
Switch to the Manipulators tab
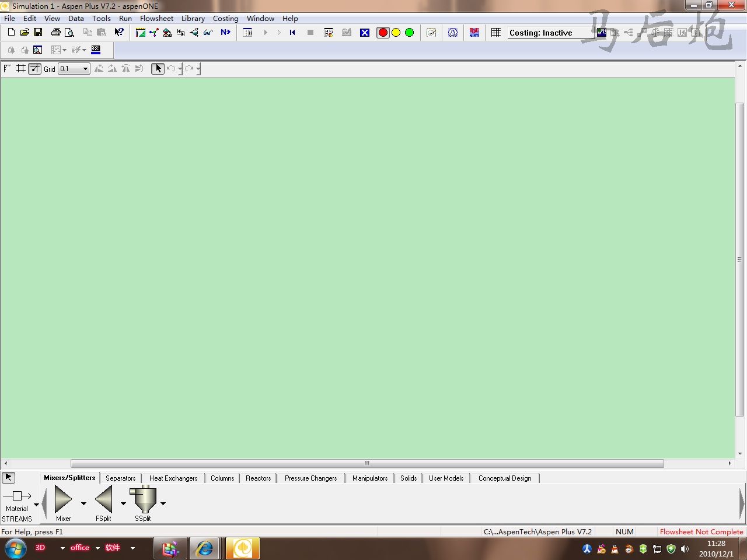[370, 478]
